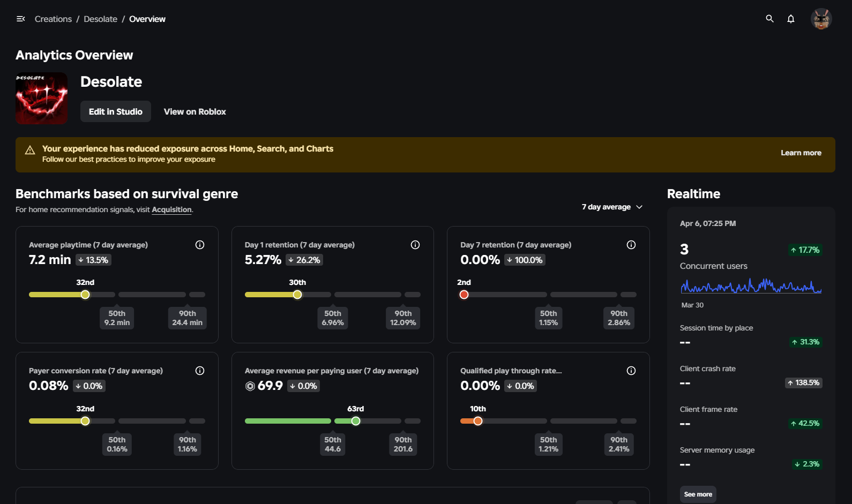Click the Edit in Studio button
852x504 pixels.
[116, 111]
